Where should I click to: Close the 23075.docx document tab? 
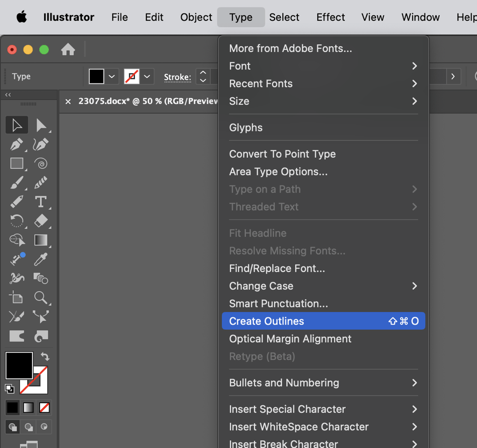[x=68, y=102]
